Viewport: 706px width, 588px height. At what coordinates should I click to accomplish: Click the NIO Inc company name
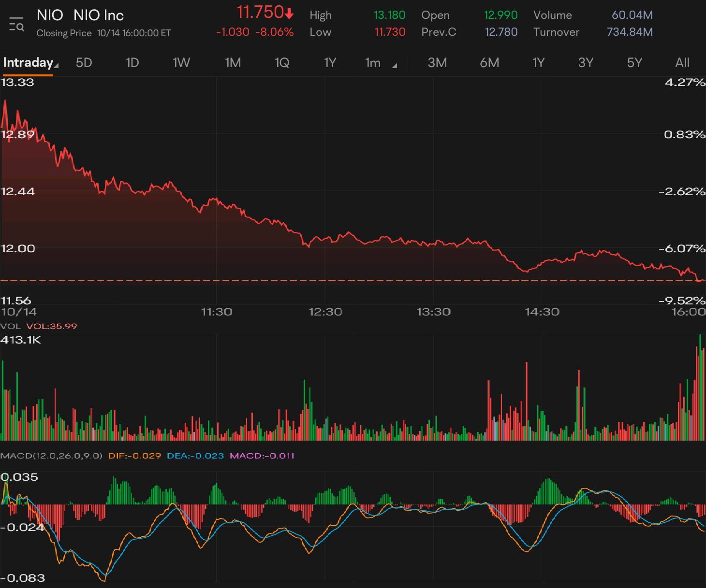99,15
